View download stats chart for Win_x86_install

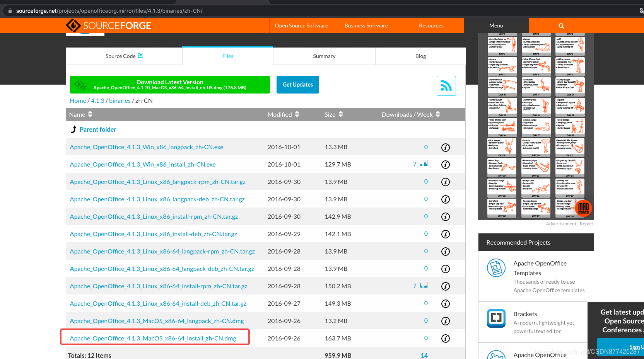pos(424,163)
